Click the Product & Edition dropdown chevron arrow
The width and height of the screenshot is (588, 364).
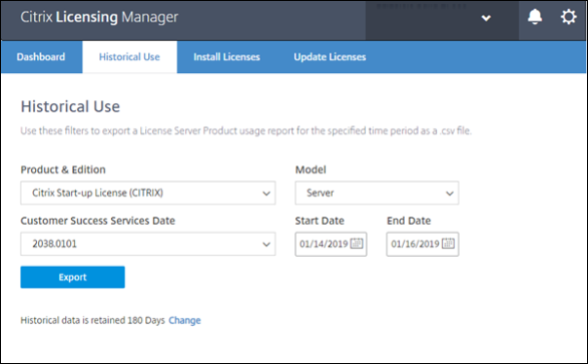point(266,194)
